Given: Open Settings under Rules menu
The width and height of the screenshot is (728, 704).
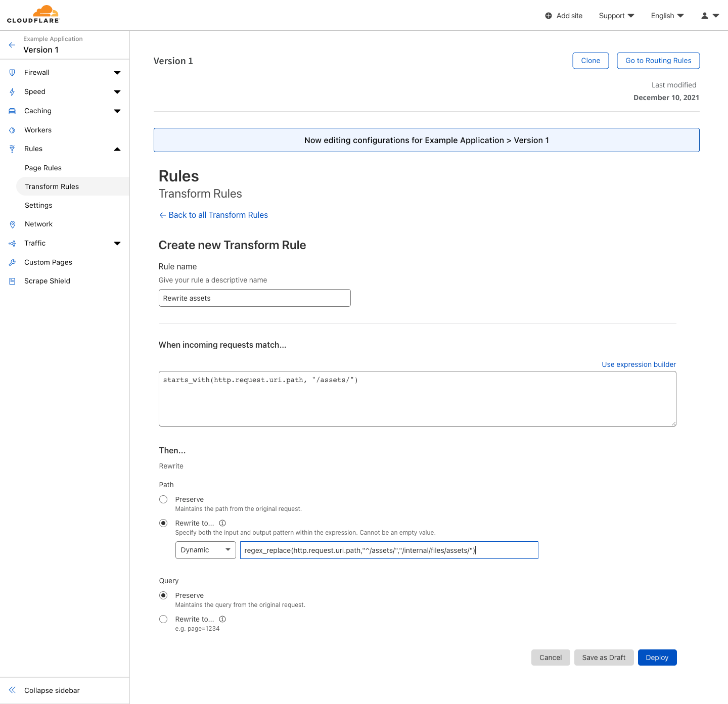Looking at the screenshot, I should (x=38, y=205).
